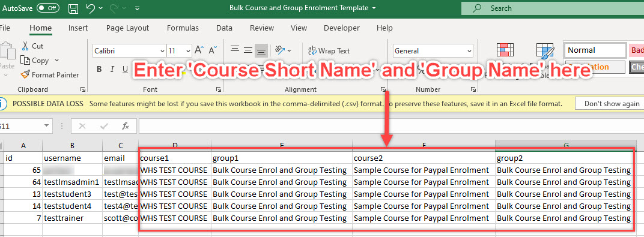Undo the last action
The width and height of the screenshot is (644, 237).
coord(91,8)
